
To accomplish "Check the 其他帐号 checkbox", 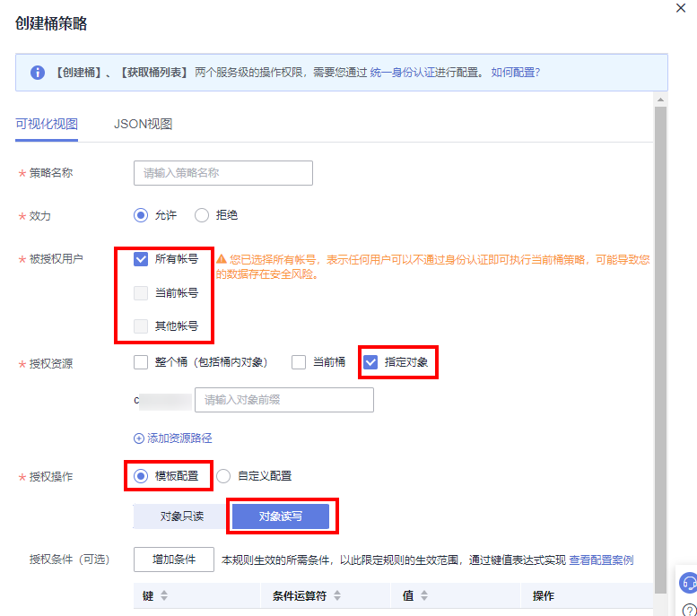I will click(141, 326).
